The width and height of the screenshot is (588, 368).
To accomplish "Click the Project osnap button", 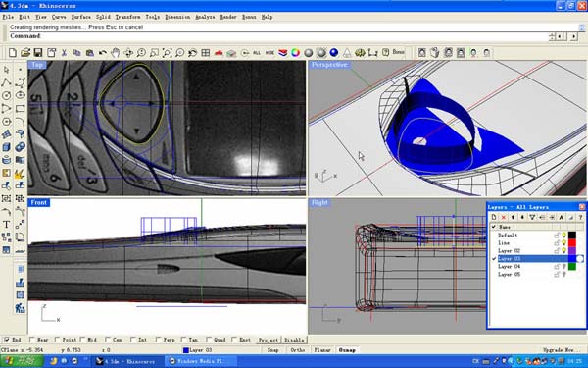I will tap(269, 340).
